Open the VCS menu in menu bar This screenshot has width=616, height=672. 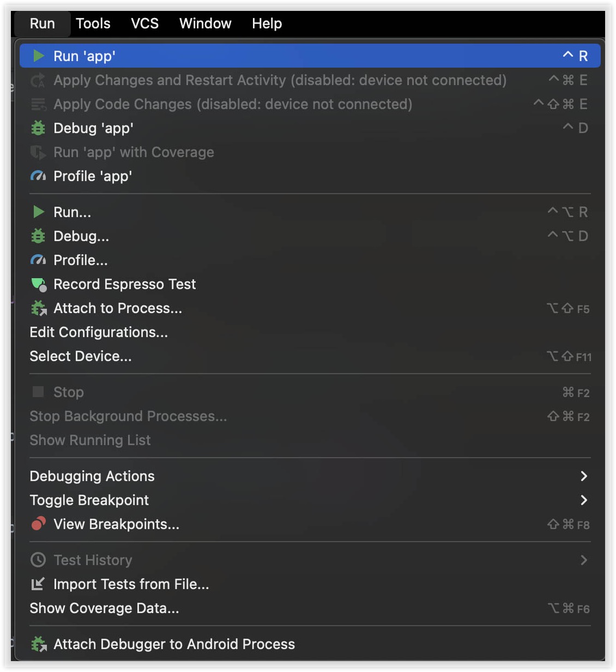[145, 23]
